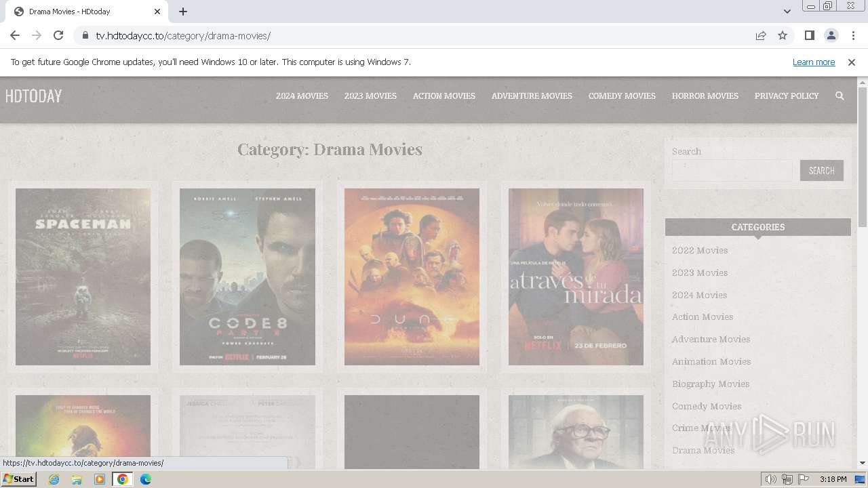Reload the current page
The image size is (868, 488).
tap(58, 35)
